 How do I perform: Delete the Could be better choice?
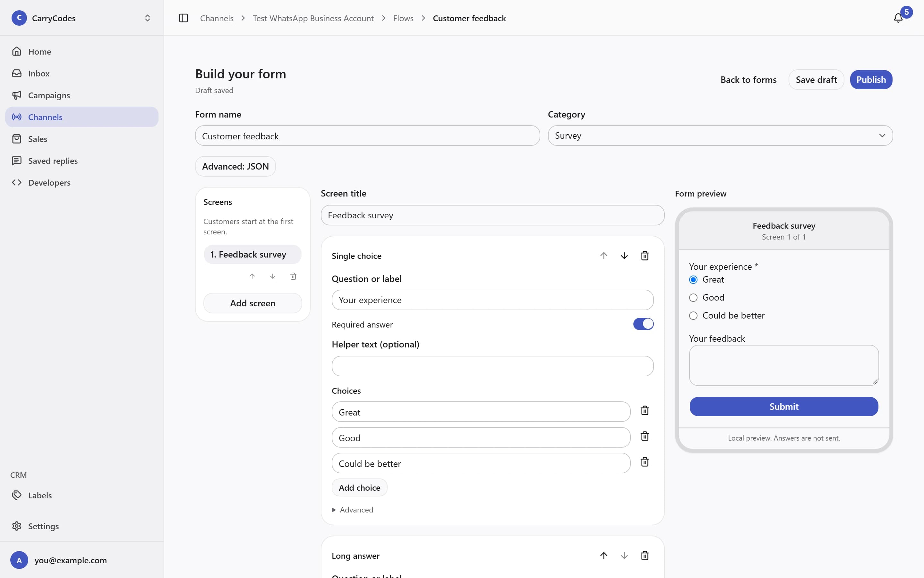[645, 462]
